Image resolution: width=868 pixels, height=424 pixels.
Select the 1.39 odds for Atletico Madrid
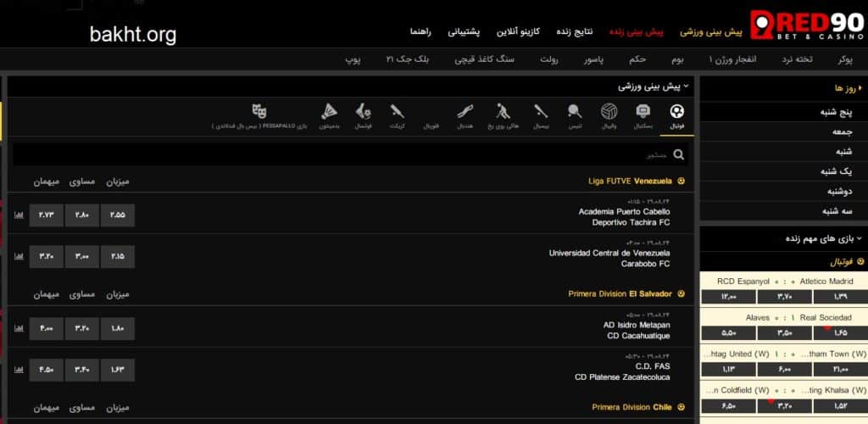(x=839, y=297)
